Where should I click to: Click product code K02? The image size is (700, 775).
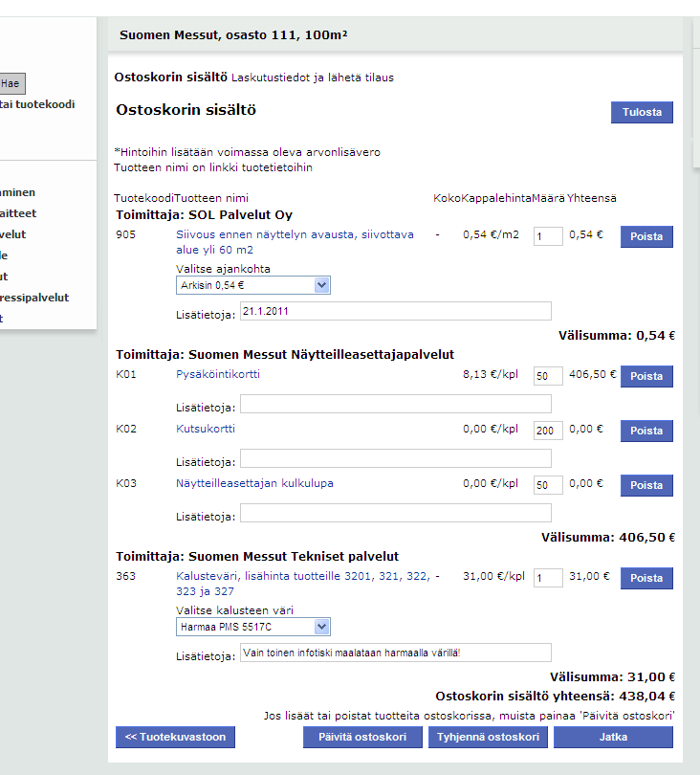pyautogui.click(x=126, y=429)
